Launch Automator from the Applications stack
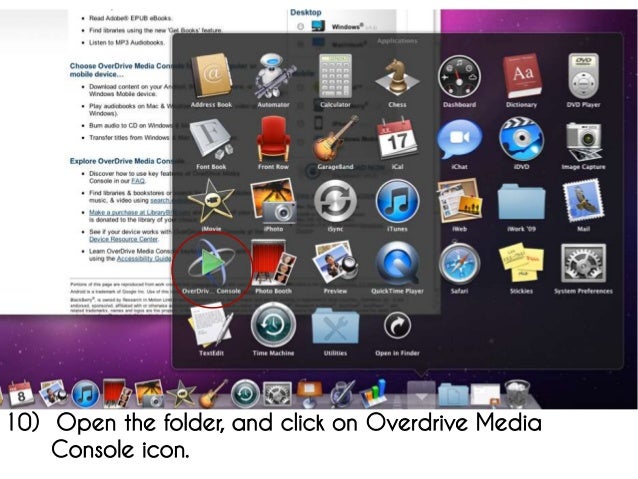This screenshot has width=638, height=479. [x=273, y=76]
